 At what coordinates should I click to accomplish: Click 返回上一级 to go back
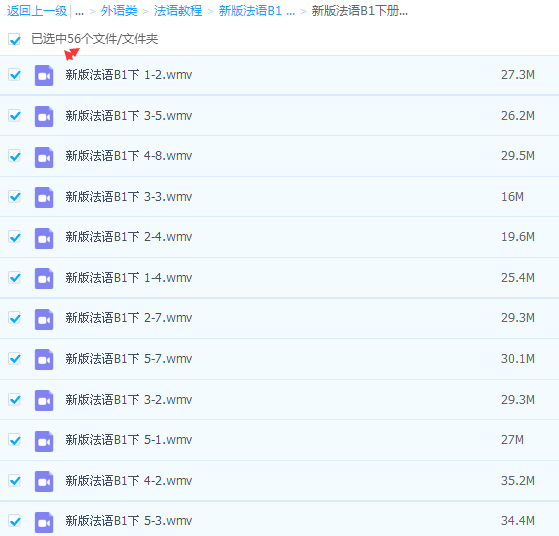(37, 11)
